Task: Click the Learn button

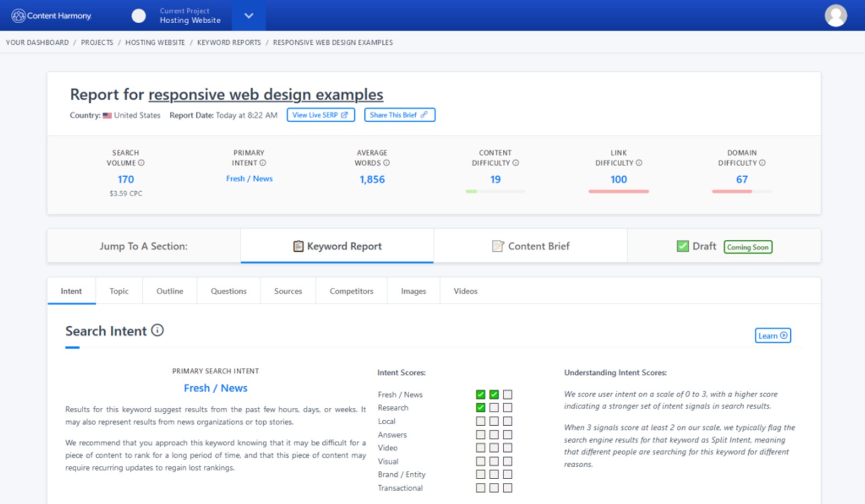Action: click(773, 335)
